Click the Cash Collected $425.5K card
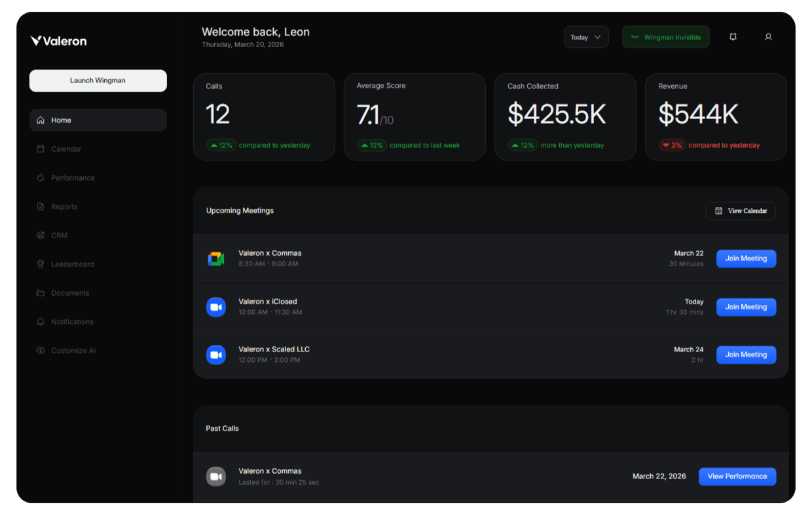Screen dimensions: 812x515 [x=565, y=116]
